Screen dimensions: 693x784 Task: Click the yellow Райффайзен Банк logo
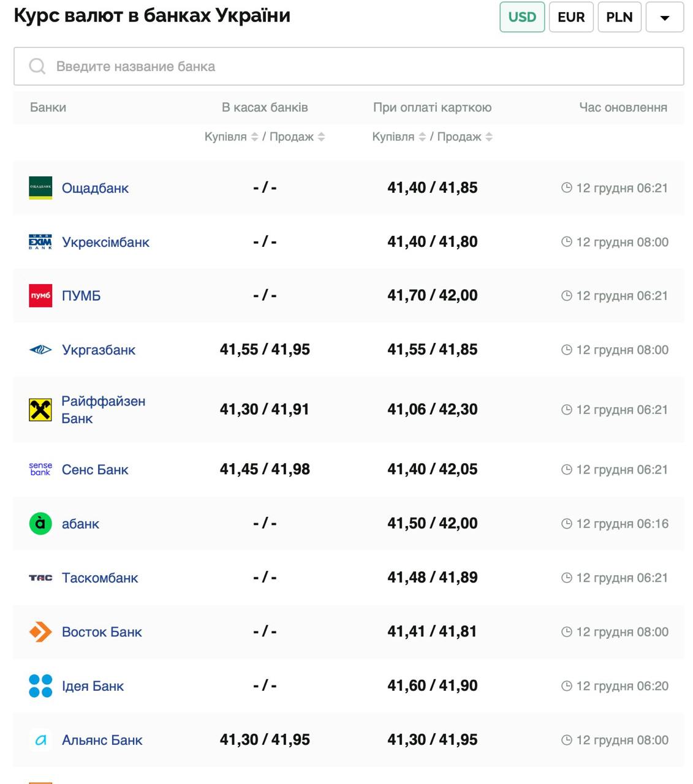[40, 410]
